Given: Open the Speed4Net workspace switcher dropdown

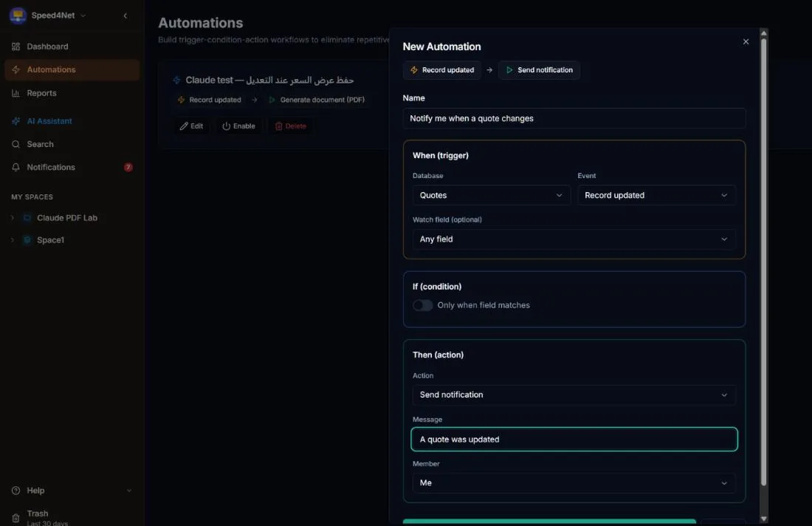Looking at the screenshot, I should point(58,16).
